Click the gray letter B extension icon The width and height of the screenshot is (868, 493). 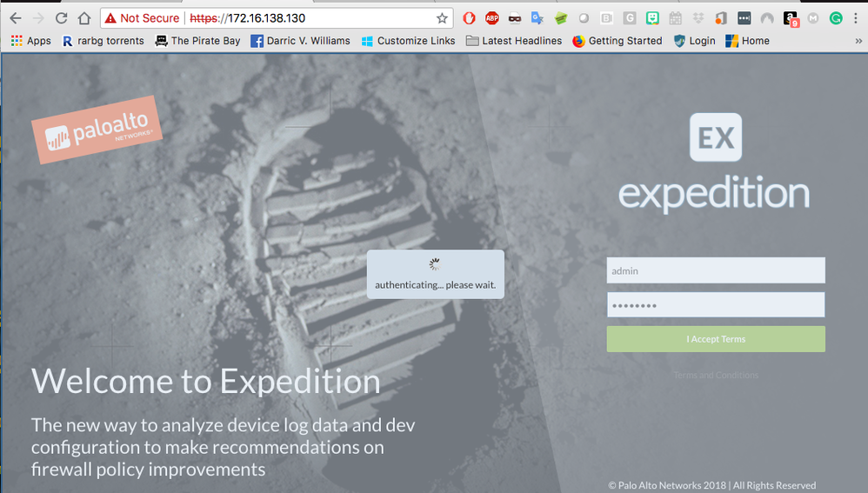607,18
